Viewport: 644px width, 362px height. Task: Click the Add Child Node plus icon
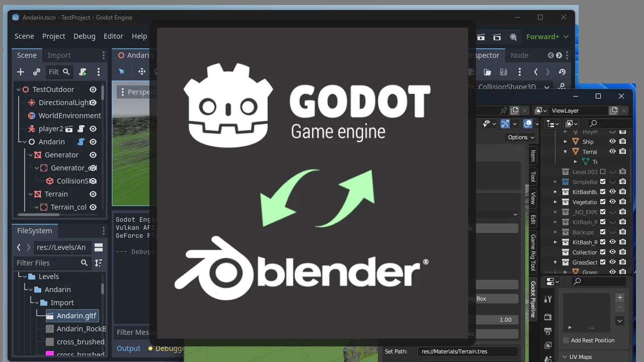[21, 72]
